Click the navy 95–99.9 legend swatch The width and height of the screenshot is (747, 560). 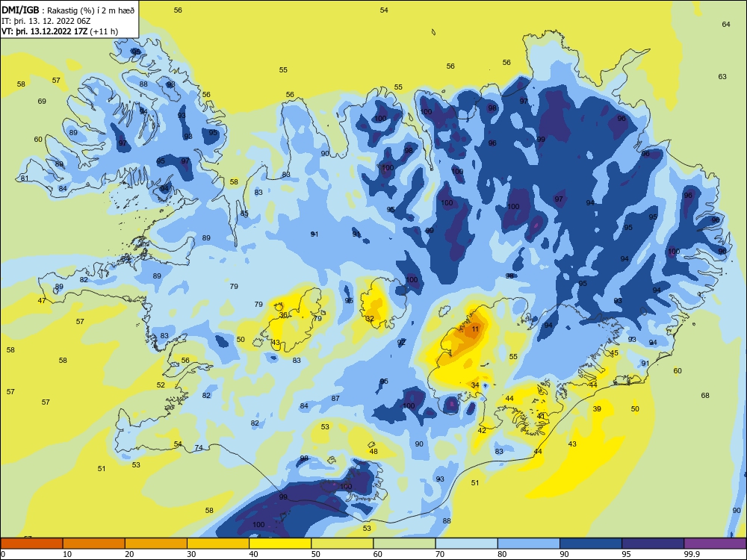(x=653, y=544)
